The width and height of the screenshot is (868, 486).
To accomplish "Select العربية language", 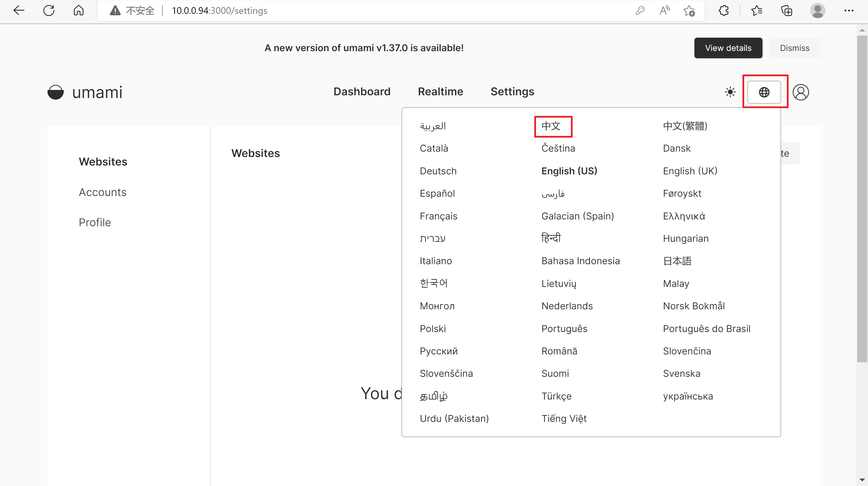I will pos(433,126).
